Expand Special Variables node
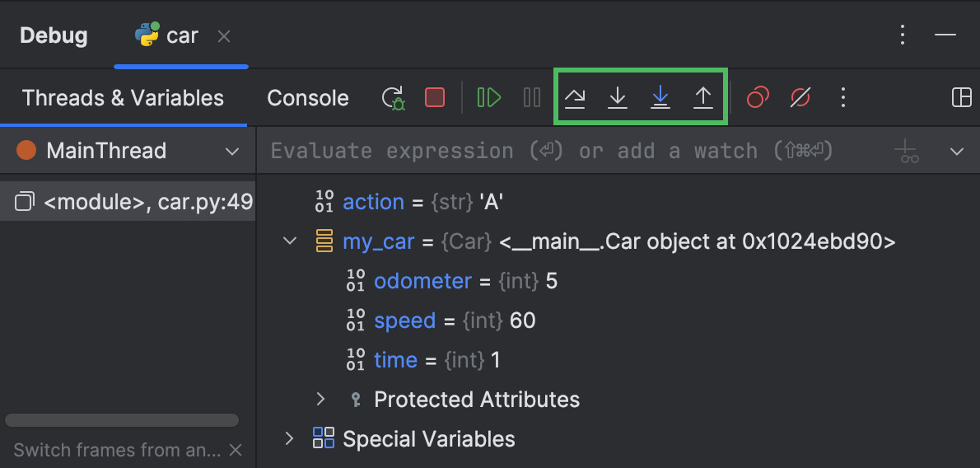This screenshot has height=468, width=980. [289, 438]
